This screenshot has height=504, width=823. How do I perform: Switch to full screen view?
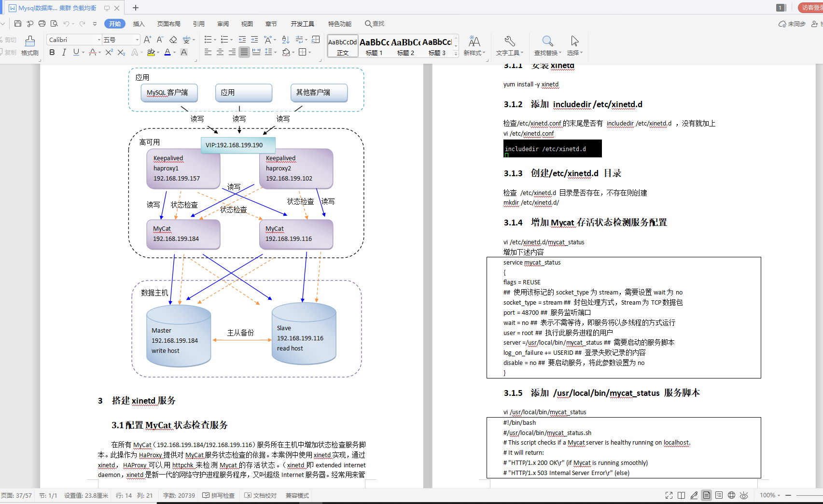tap(669, 495)
